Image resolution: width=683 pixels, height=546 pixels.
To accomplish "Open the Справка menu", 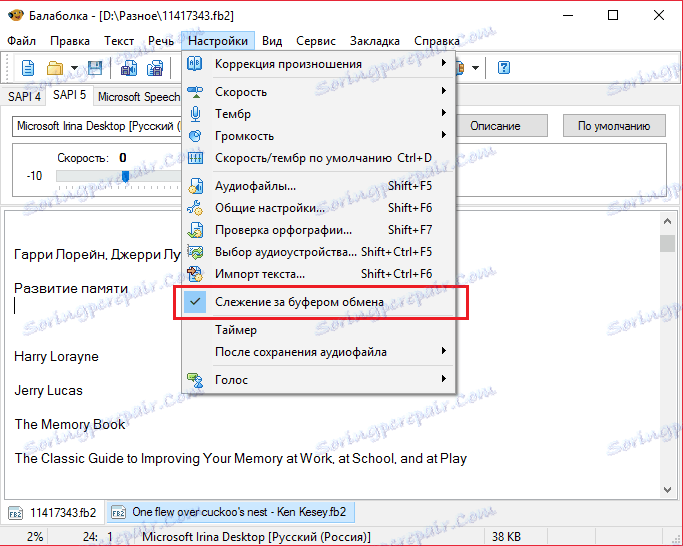I will coord(436,41).
